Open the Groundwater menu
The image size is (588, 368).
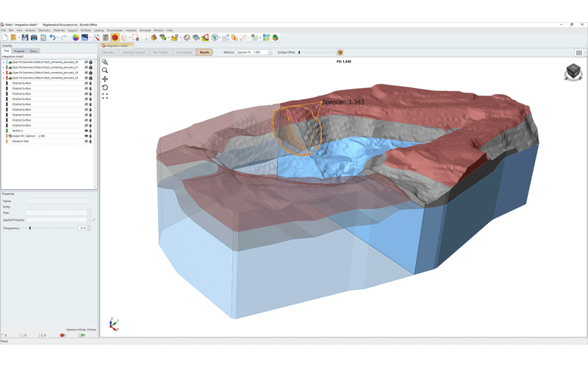click(114, 30)
